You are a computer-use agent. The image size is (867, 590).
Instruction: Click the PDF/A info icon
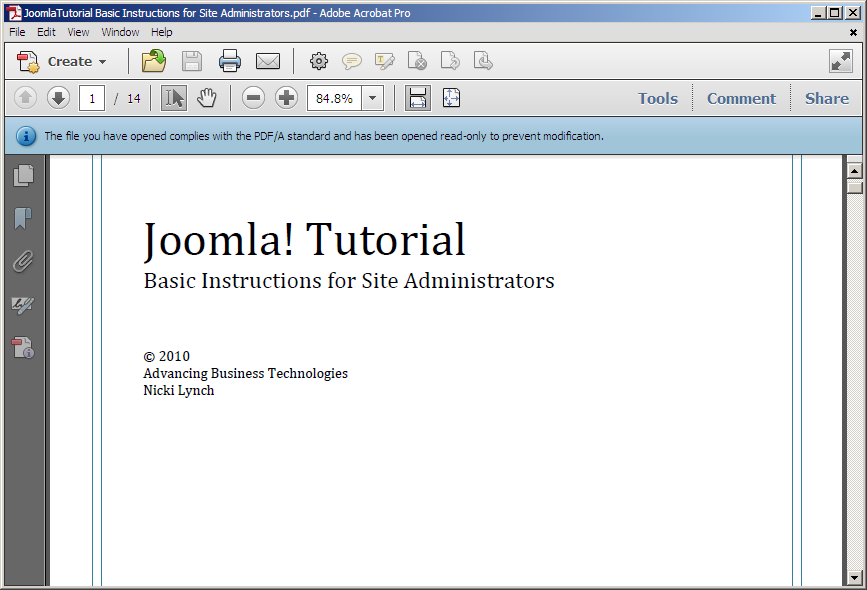25,136
